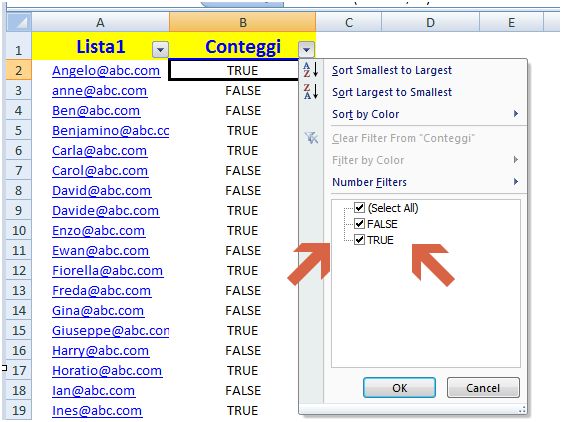Click the Conteggi header cell
The height and width of the screenshot is (422, 562).
243,46
